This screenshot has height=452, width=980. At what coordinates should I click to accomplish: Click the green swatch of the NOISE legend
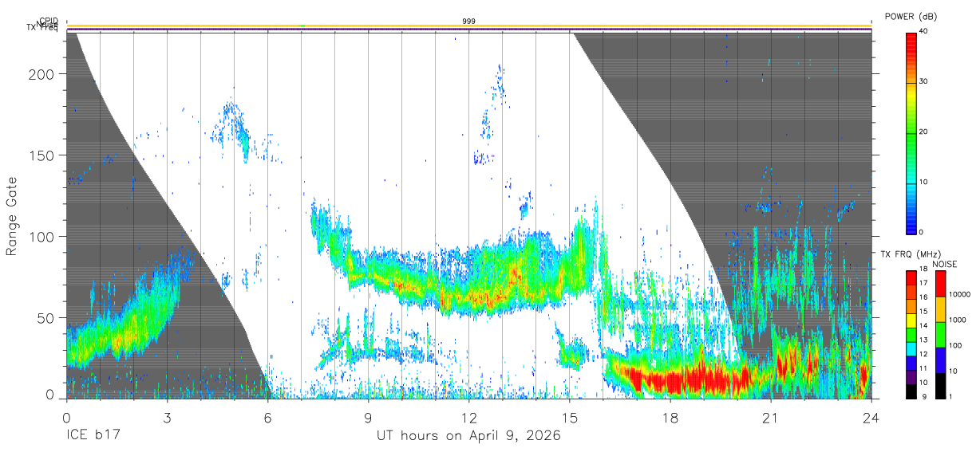pyautogui.click(x=940, y=335)
